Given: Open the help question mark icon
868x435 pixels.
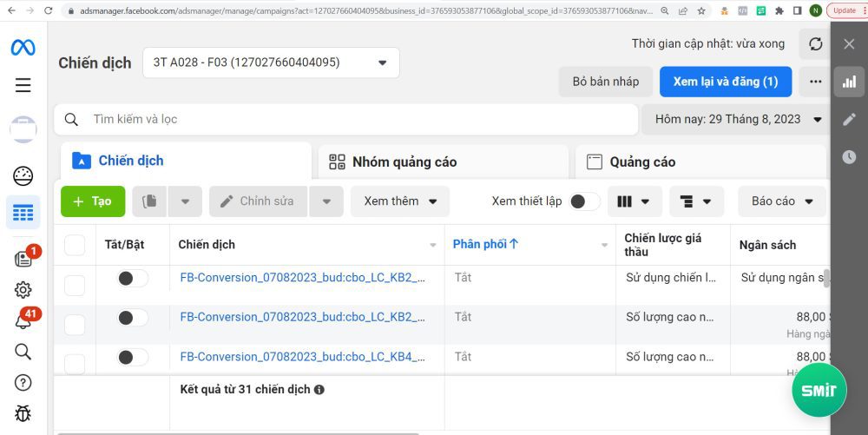Looking at the screenshot, I should coord(23,382).
